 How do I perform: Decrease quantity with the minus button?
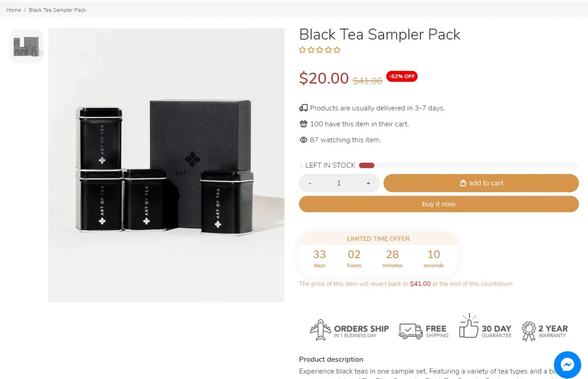click(310, 183)
